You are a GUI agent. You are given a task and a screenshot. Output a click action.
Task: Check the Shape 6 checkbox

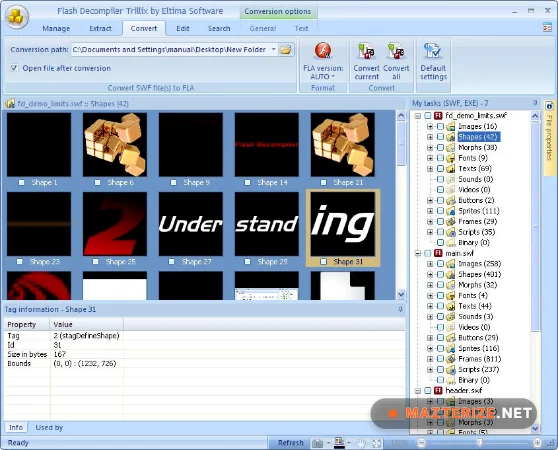(98, 182)
